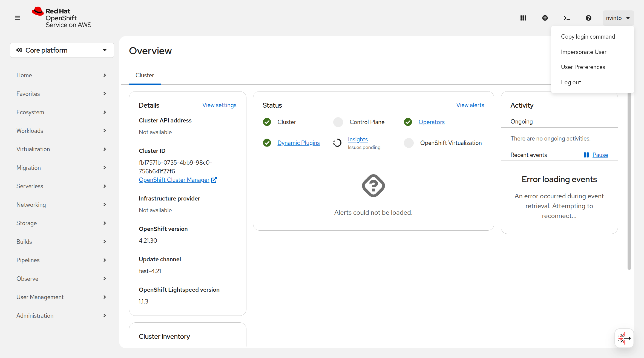This screenshot has width=644, height=358.
Task: Expand the Virtualization navigation section
Action: (62, 149)
